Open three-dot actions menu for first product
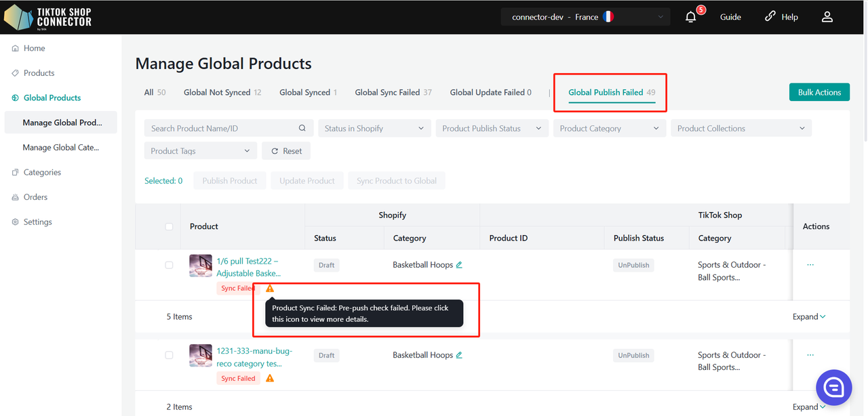 pos(810,265)
